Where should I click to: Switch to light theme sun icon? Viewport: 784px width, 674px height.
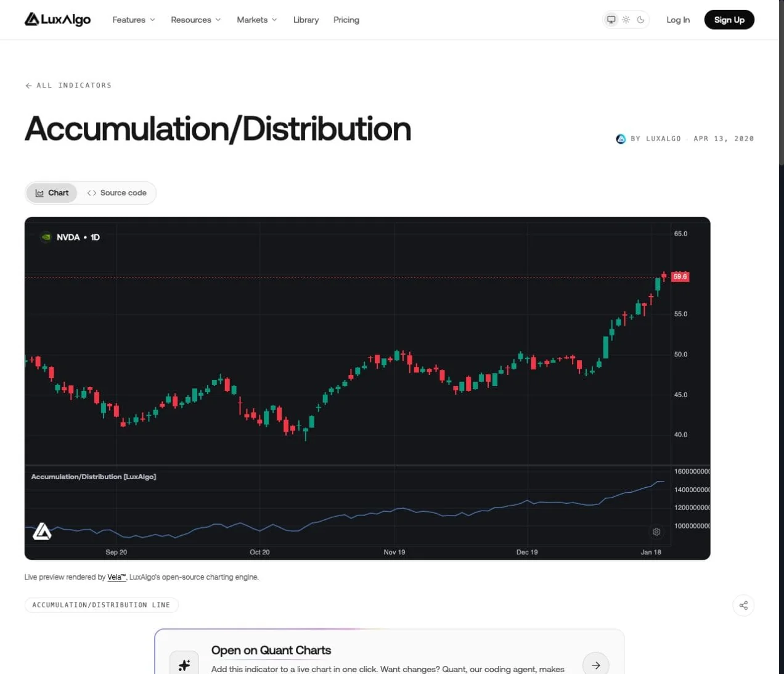(626, 20)
